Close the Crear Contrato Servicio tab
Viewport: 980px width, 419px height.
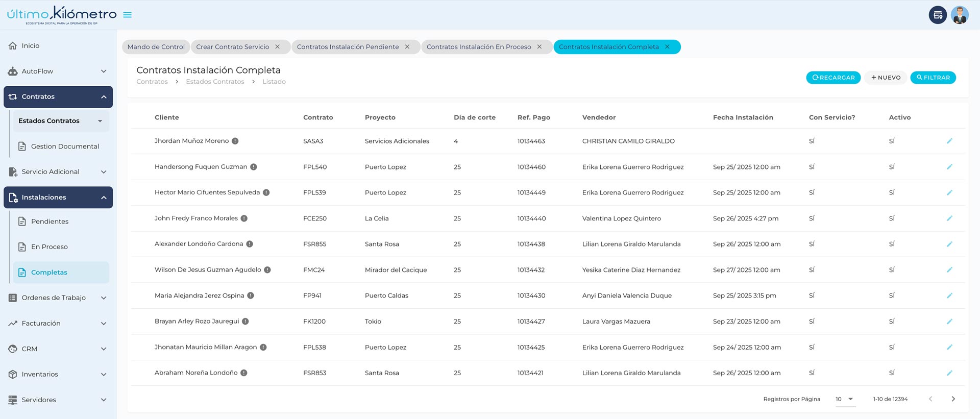(278, 47)
